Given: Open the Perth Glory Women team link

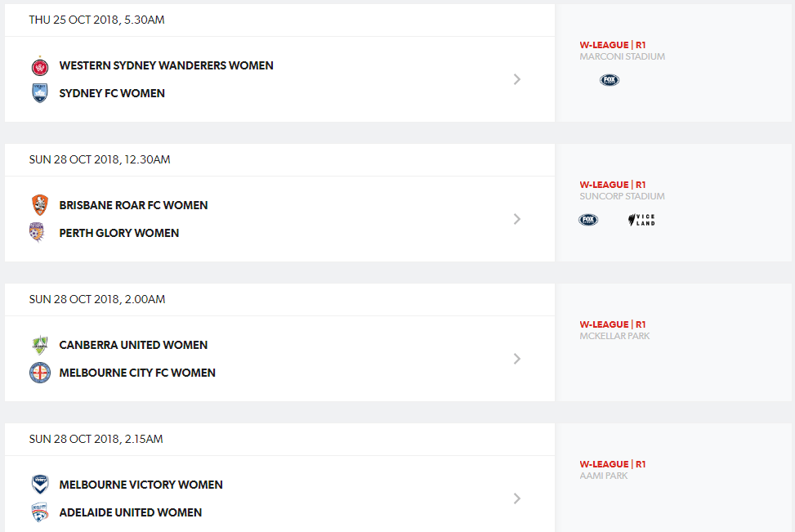Looking at the screenshot, I should coord(119,233).
